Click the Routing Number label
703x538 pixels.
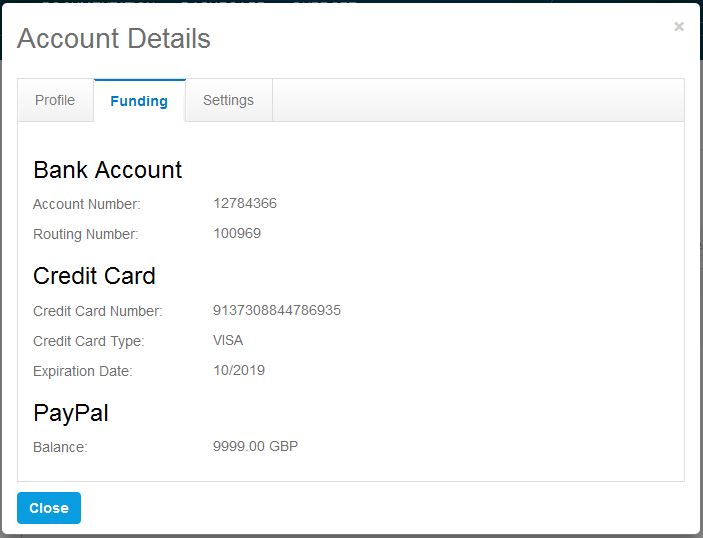pyautogui.click(x=86, y=234)
